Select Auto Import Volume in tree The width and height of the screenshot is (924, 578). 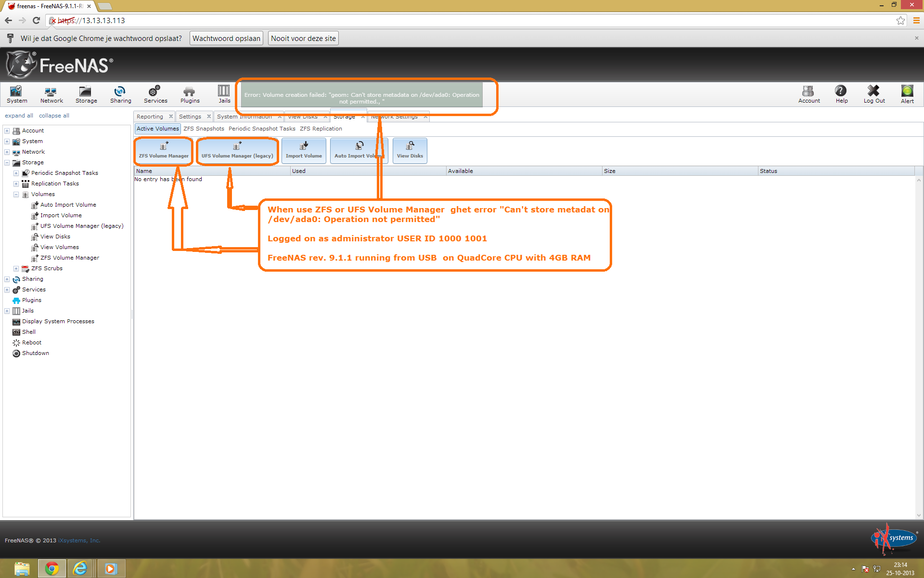(68, 205)
